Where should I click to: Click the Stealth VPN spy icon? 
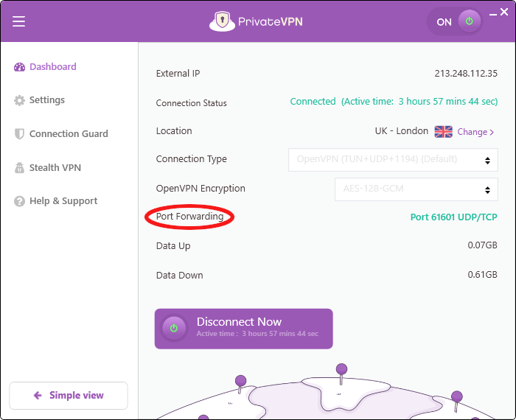click(19, 168)
